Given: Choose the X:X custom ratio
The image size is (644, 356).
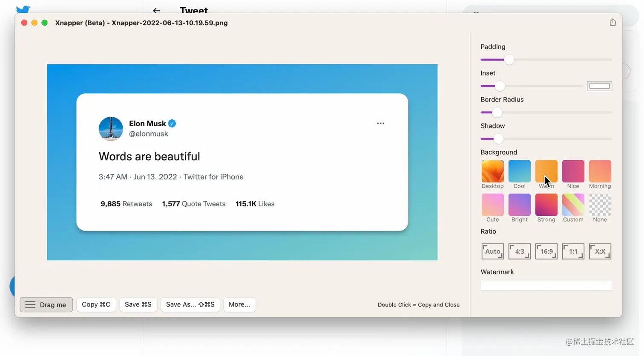Looking at the screenshot, I should pyautogui.click(x=600, y=251).
